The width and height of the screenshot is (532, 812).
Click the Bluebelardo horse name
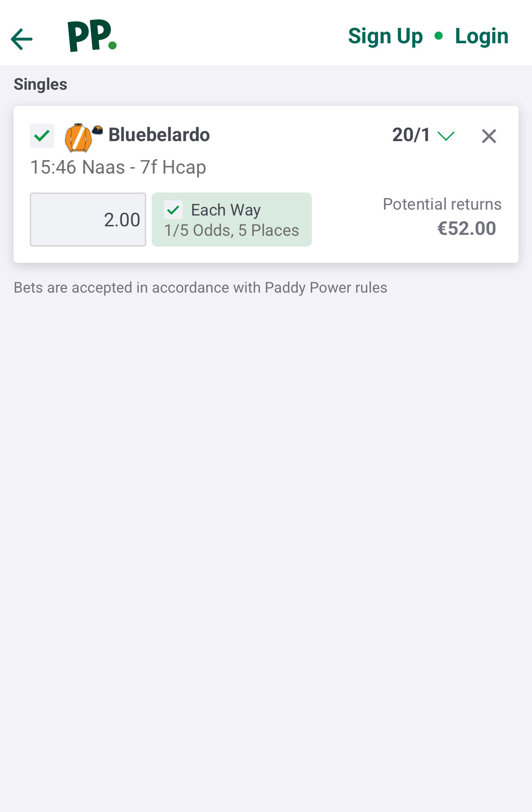click(159, 135)
